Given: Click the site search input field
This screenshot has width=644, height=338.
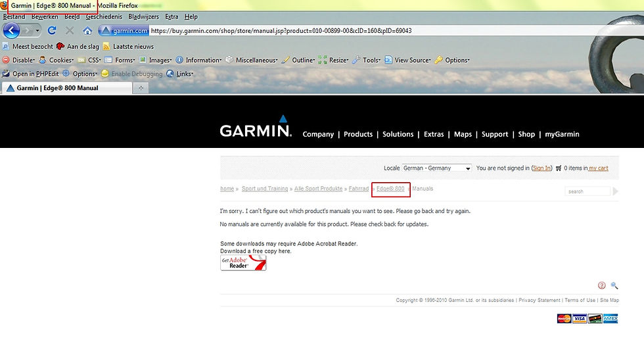Looking at the screenshot, I should (x=587, y=191).
